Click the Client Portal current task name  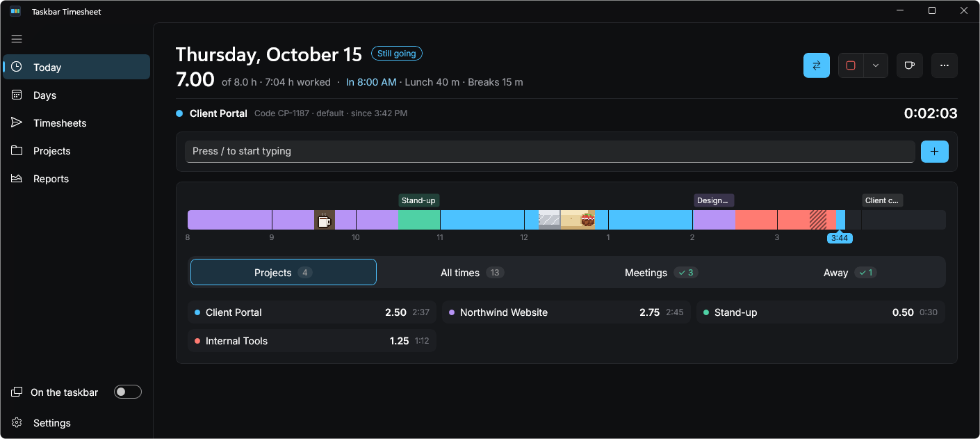click(218, 113)
